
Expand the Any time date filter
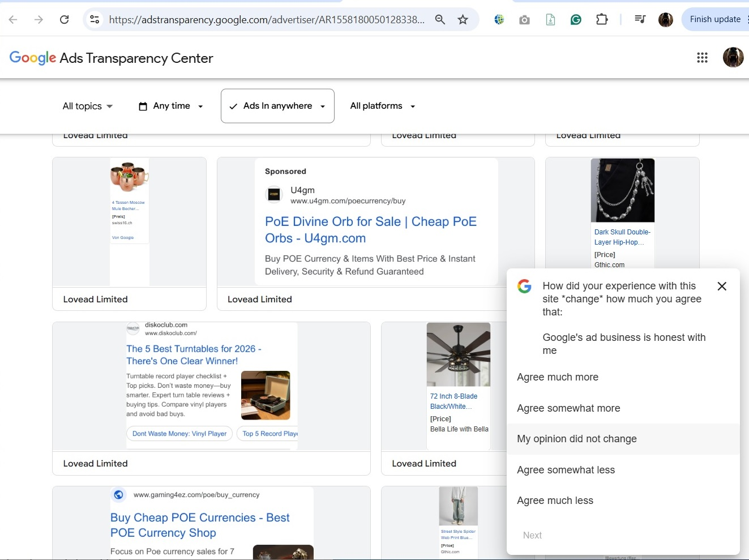[x=171, y=106]
